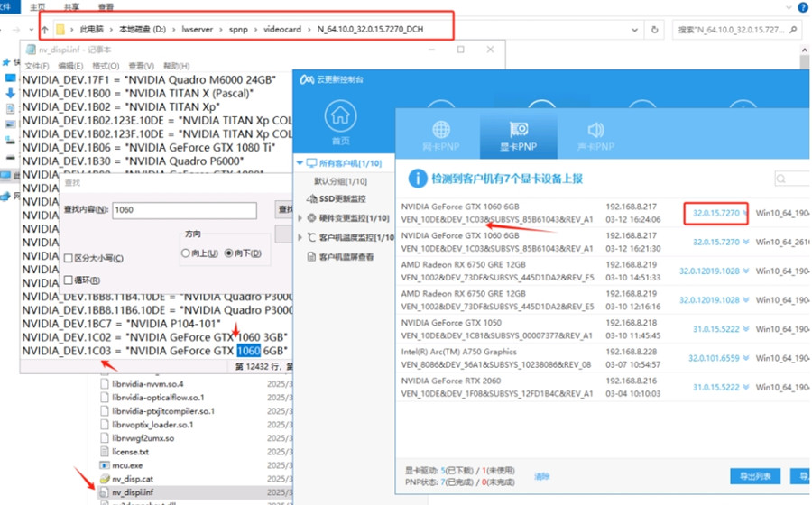Open the 声卡PNP tab
Viewport: 812px width, 505px height.
click(595, 135)
